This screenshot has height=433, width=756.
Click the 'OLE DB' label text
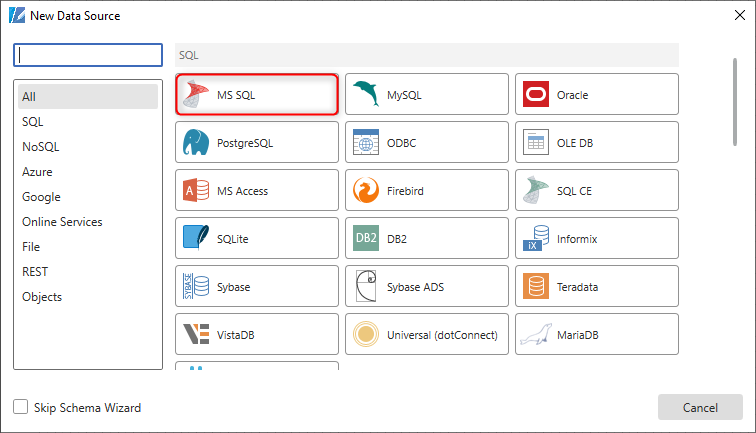[575, 143]
